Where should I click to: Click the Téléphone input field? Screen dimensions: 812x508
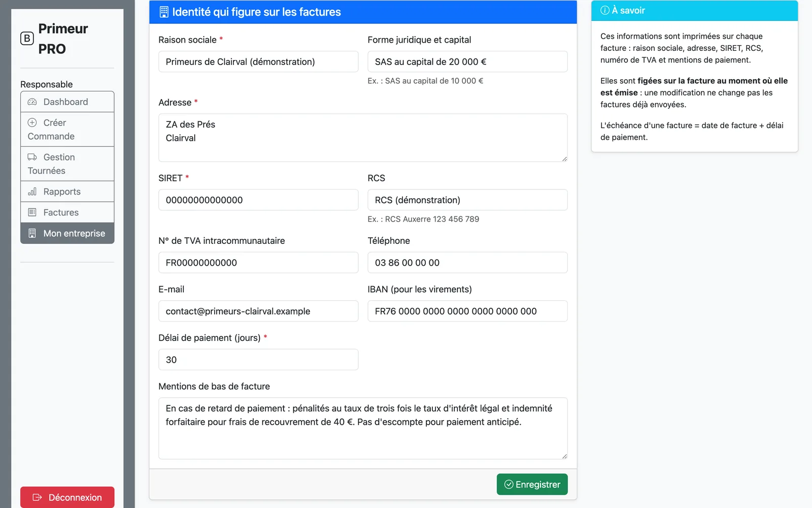tap(467, 263)
